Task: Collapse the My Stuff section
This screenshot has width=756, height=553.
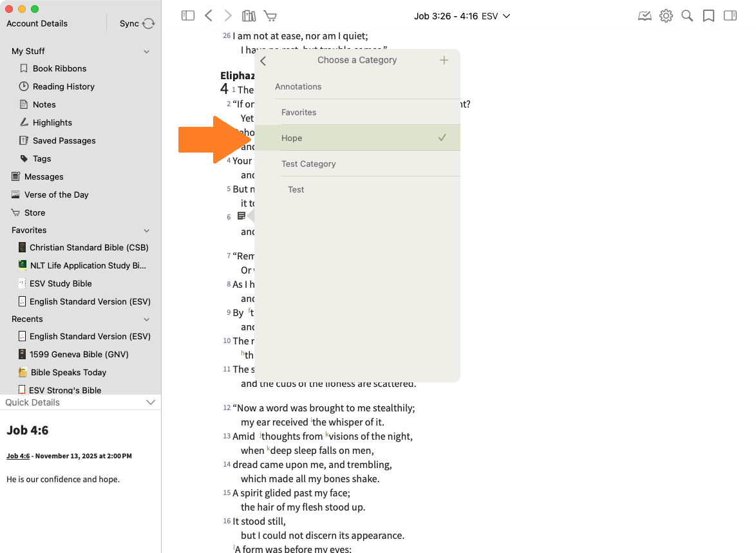Action: click(147, 52)
